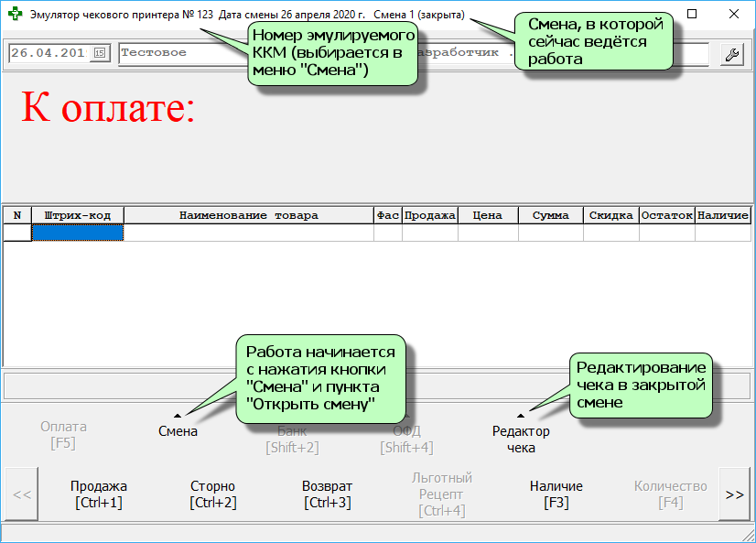Open the Редактор чека editor

(x=521, y=440)
